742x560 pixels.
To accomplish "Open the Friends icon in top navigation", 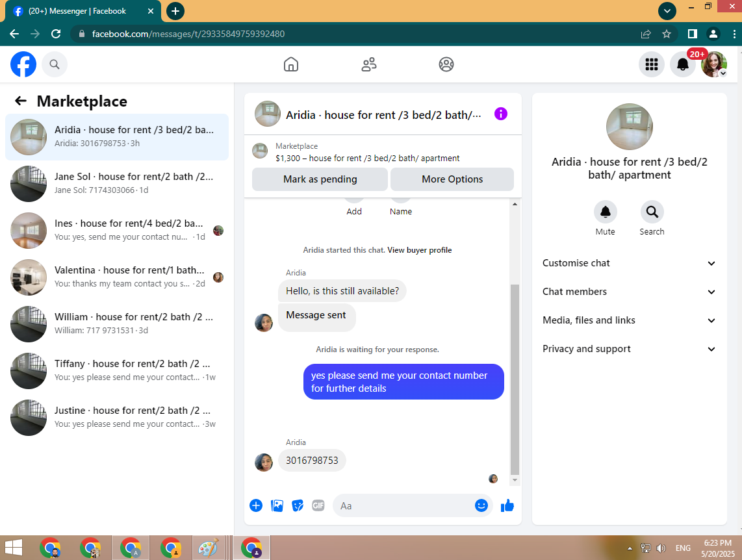I will pos(368,64).
